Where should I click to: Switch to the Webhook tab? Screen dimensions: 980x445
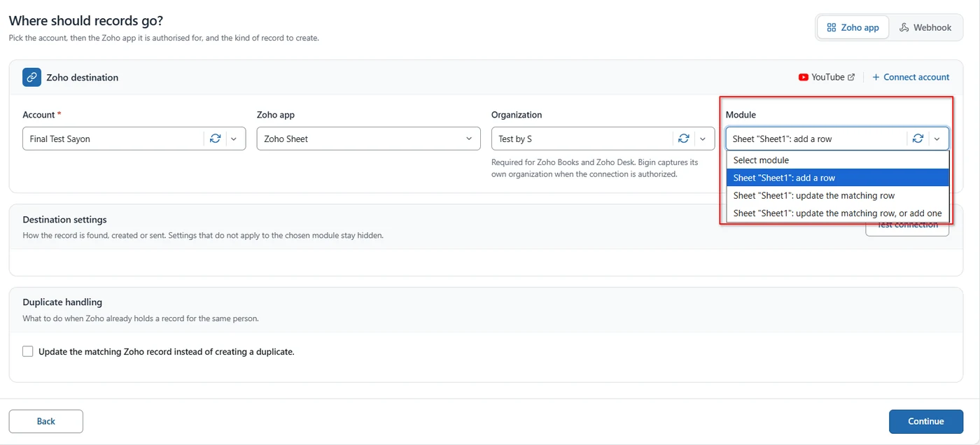click(x=925, y=27)
